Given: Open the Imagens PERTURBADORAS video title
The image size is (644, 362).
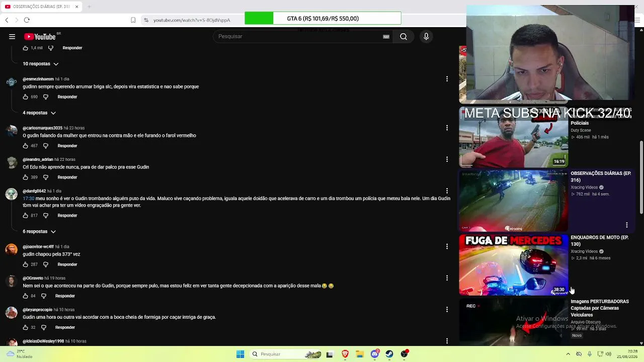Looking at the screenshot, I should [600, 308].
